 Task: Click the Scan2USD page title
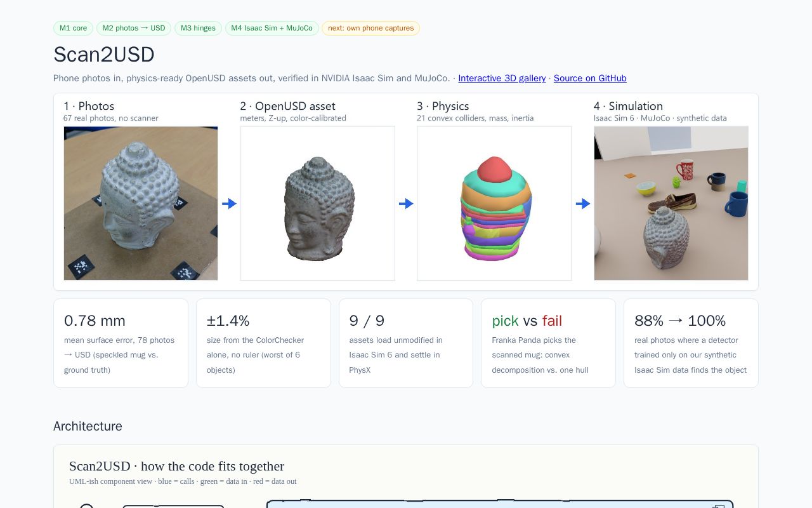(x=104, y=55)
